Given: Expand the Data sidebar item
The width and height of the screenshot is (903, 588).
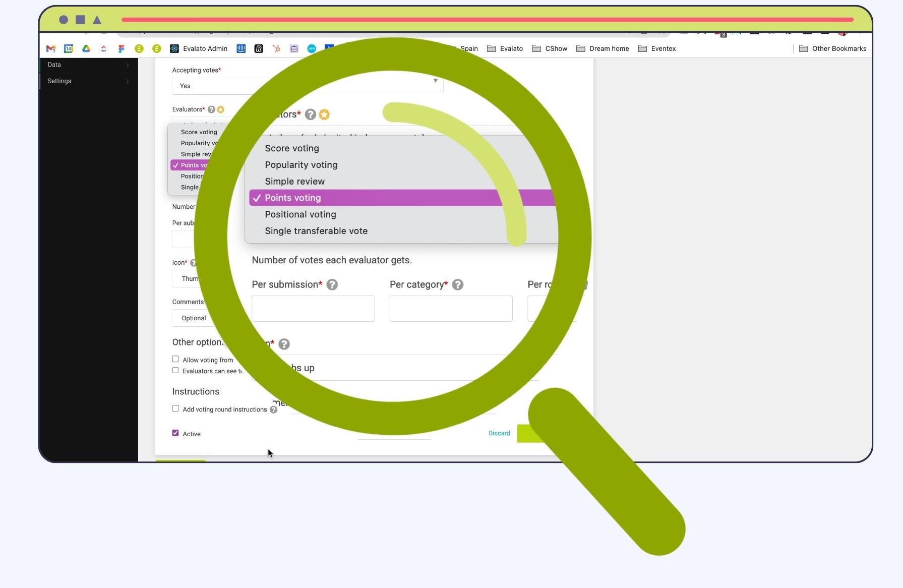Looking at the screenshot, I should (x=88, y=65).
